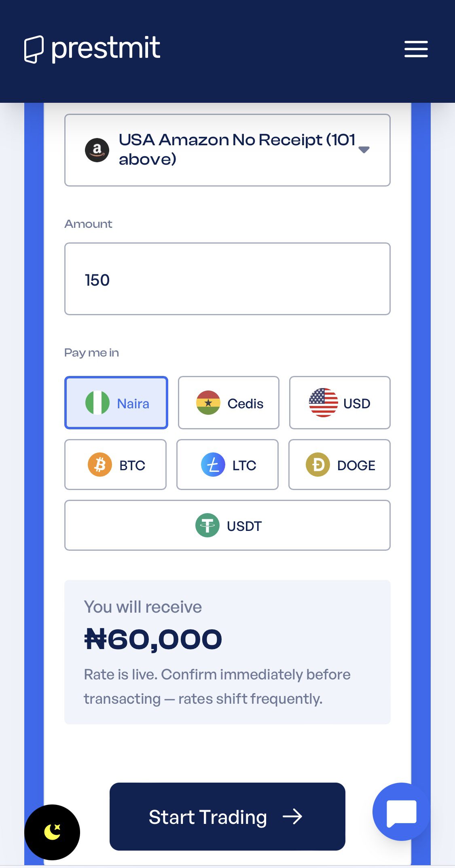Choose LTC as the payout method
The height and width of the screenshot is (868, 455).
pos(227,465)
